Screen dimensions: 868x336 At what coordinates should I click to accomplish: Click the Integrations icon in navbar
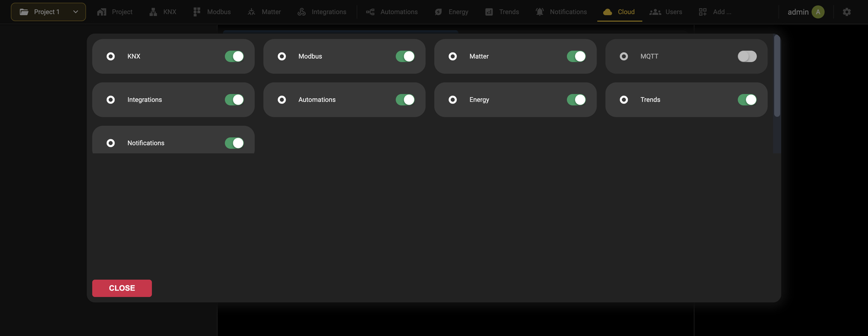(x=302, y=12)
